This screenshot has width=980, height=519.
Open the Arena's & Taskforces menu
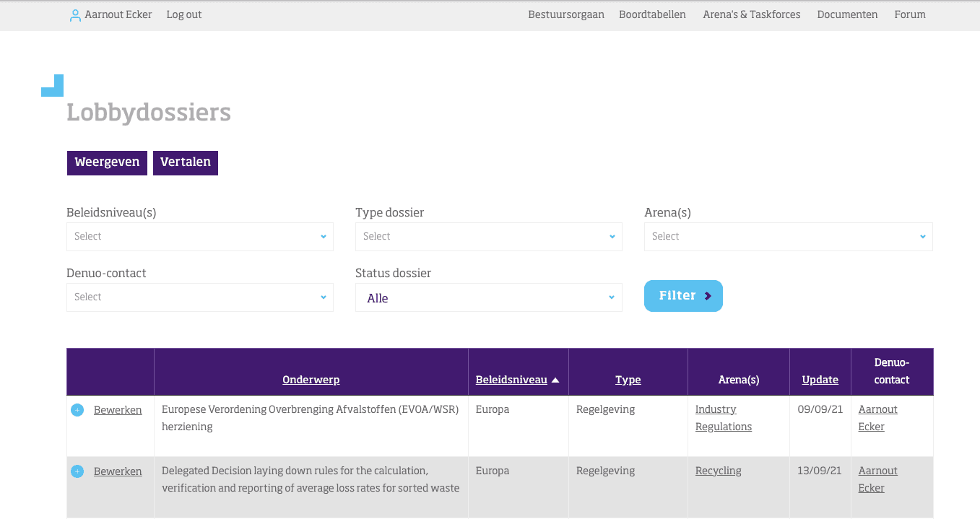752,14
